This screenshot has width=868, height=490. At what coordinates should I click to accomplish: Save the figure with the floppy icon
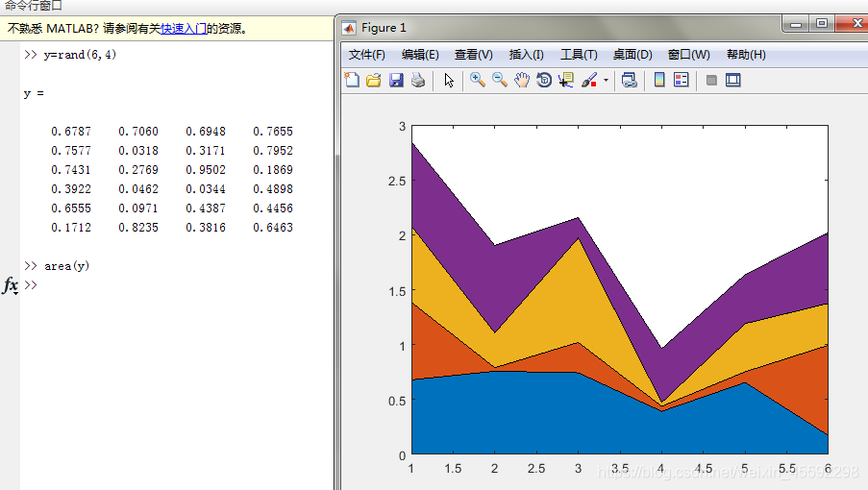(x=396, y=81)
